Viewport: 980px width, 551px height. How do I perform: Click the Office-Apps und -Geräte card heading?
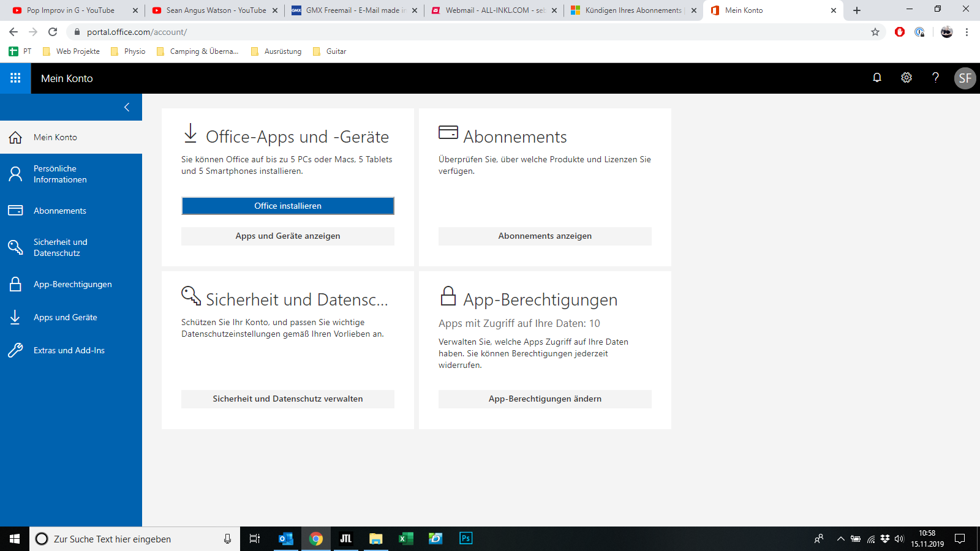298,137
